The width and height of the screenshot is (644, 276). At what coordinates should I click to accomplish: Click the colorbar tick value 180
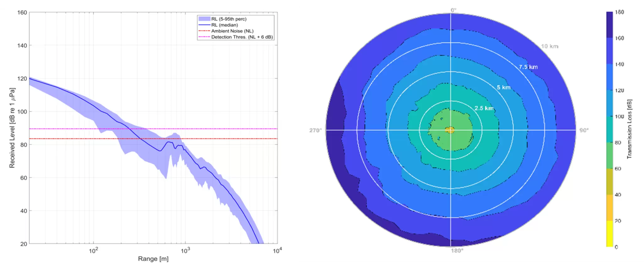pos(619,12)
